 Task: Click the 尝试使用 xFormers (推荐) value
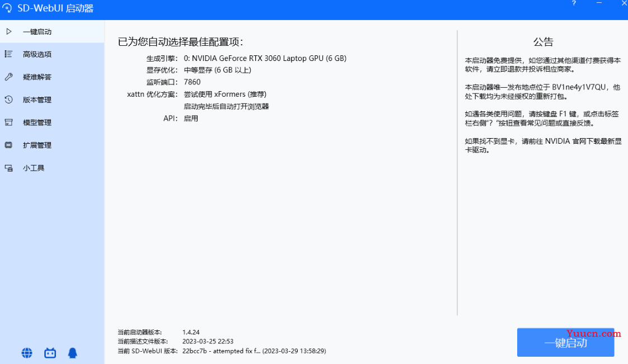pyautogui.click(x=225, y=94)
